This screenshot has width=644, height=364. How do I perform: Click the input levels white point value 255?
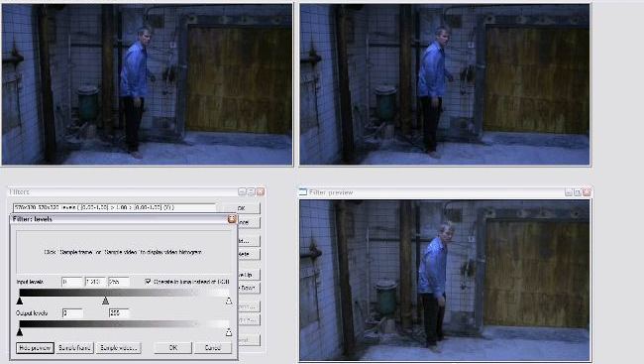click(x=119, y=282)
